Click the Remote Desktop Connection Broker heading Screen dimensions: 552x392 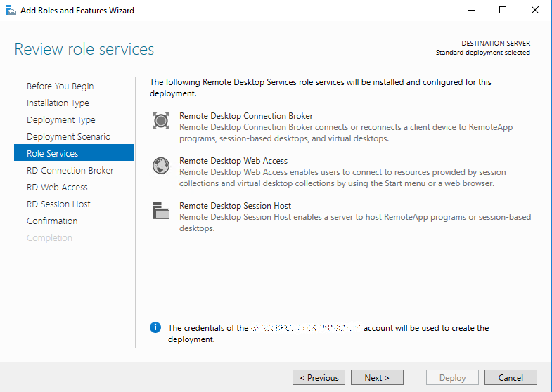pyautogui.click(x=246, y=116)
